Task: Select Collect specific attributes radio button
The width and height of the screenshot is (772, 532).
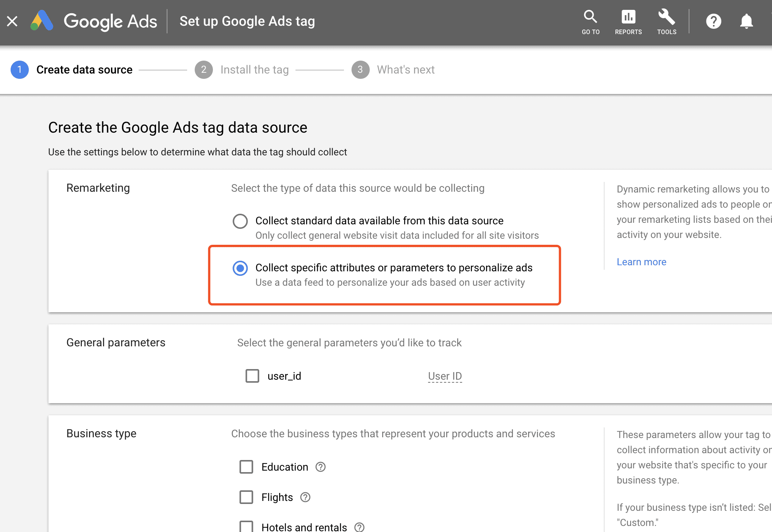Action: click(239, 268)
